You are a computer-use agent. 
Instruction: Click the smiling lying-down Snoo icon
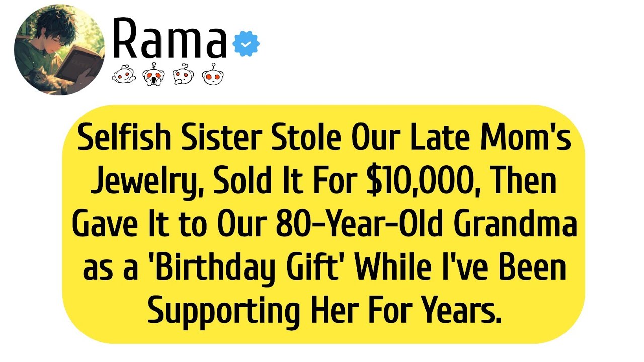pyautogui.click(x=123, y=76)
